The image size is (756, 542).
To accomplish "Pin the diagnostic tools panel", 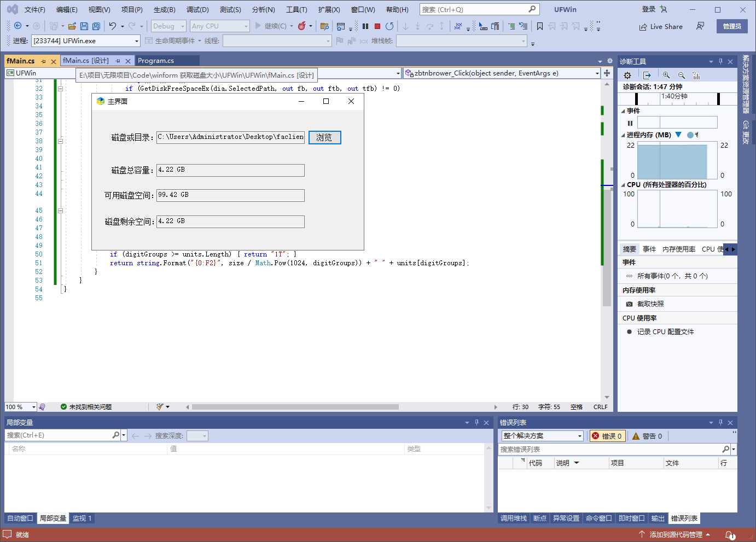I will tap(720, 61).
